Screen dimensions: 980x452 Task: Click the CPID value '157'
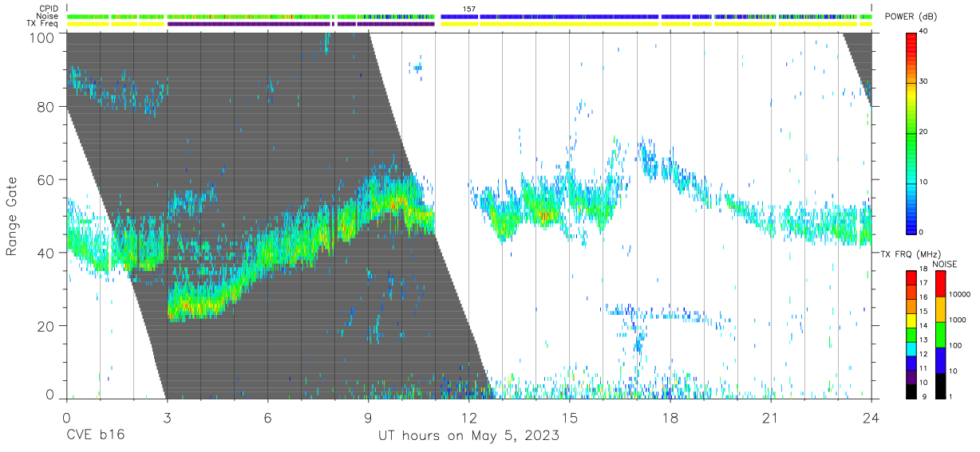[x=469, y=9]
